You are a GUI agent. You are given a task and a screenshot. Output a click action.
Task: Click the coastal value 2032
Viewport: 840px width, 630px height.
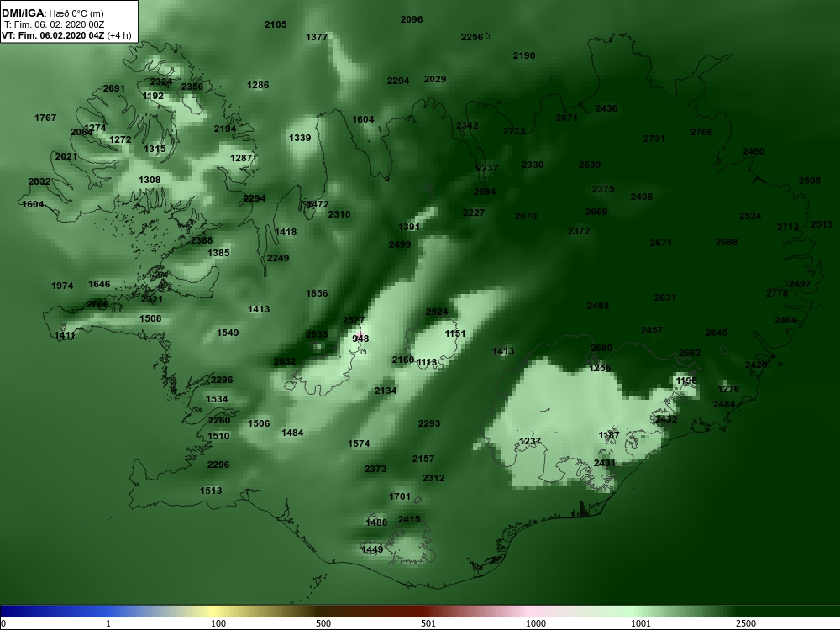coord(39,181)
